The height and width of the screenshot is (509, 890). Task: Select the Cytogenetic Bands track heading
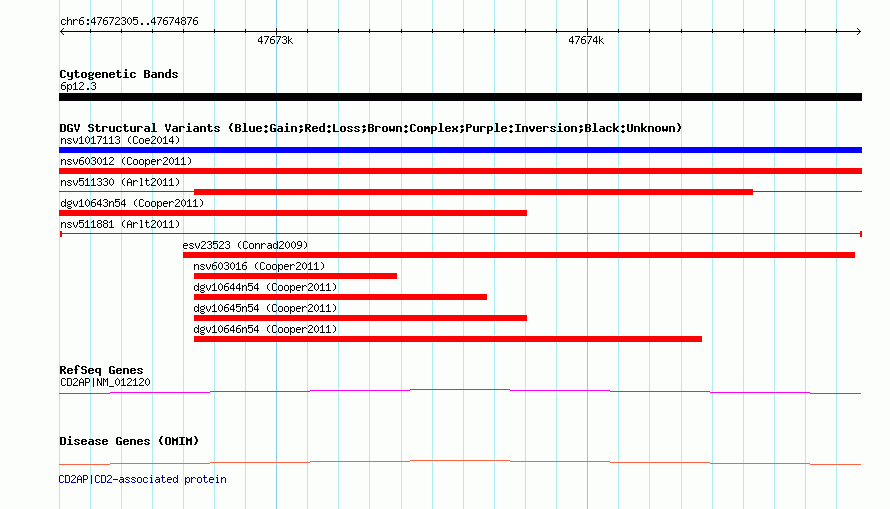point(119,74)
